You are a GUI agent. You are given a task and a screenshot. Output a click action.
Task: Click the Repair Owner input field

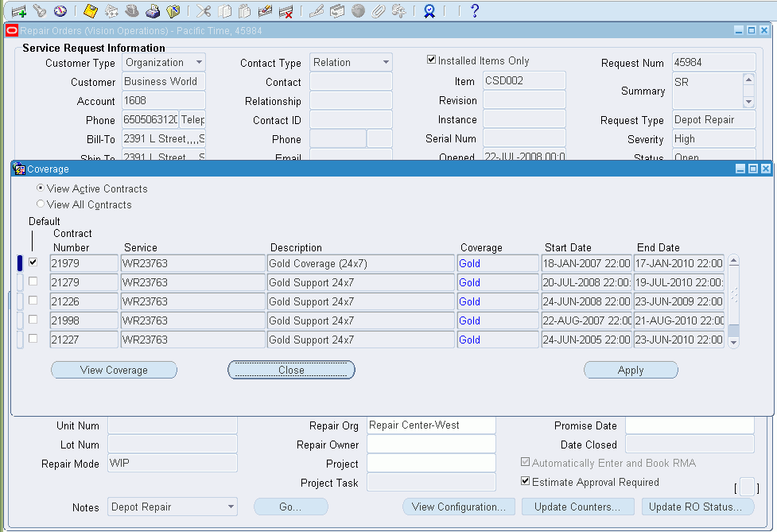point(431,445)
